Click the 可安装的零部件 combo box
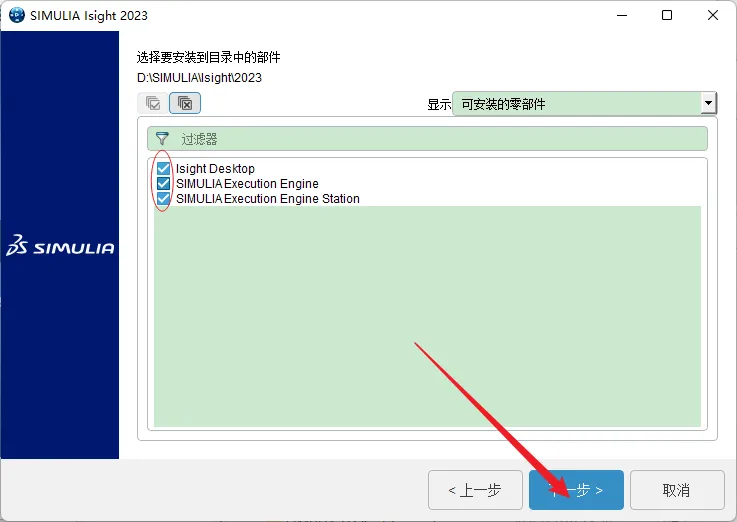 pos(584,103)
